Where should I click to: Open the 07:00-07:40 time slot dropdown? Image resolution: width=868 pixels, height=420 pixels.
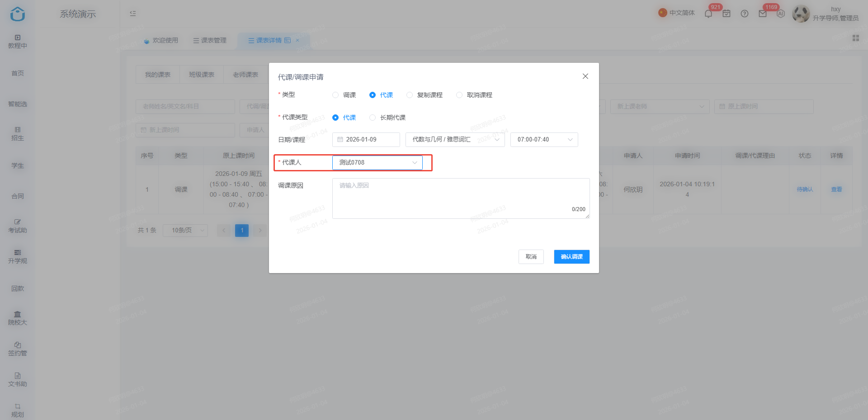click(x=544, y=140)
